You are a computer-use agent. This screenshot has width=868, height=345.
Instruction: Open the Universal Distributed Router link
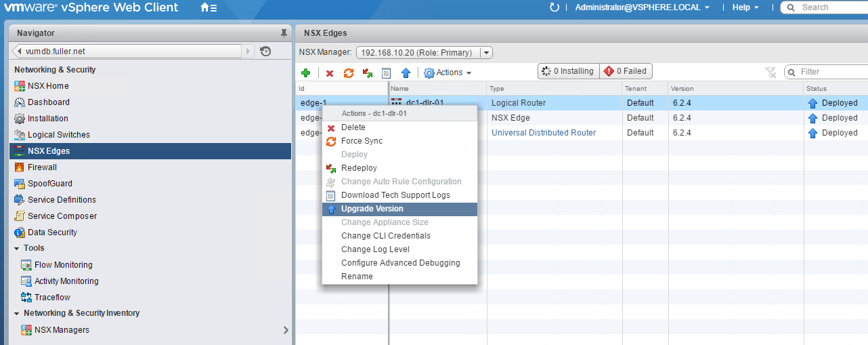[x=544, y=133]
